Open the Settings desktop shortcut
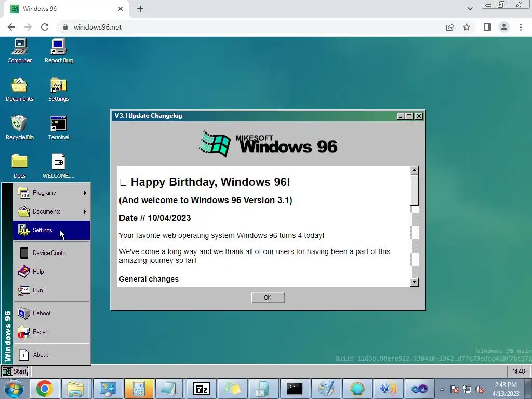532x399 pixels. tap(58, 89)
